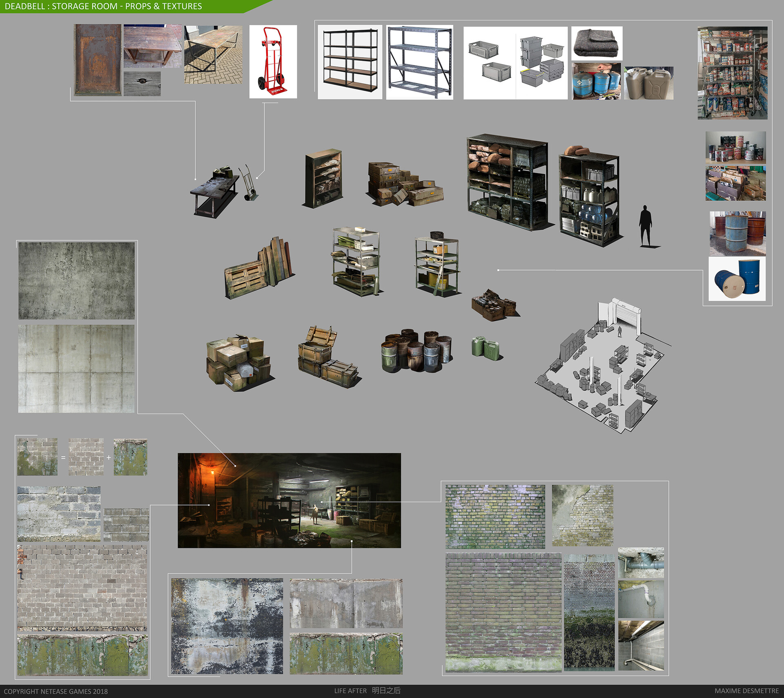Click the Deadbell Storage Room title banner

click(x=103, y=6)
